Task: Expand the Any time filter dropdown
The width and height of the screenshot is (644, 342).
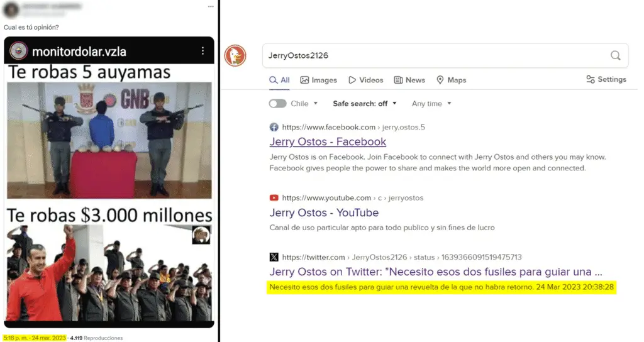Action: (431, 104)
